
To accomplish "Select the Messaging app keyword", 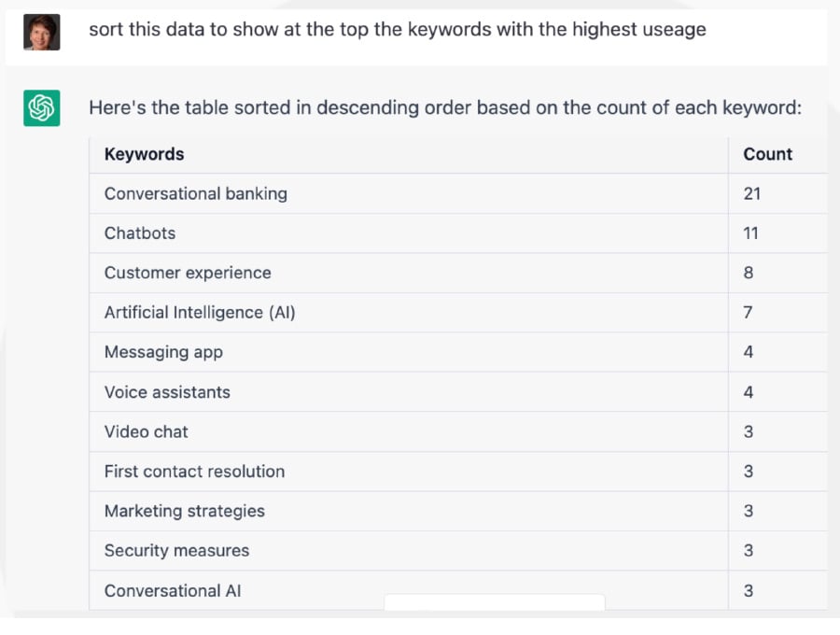I will (x=163, y=352).
